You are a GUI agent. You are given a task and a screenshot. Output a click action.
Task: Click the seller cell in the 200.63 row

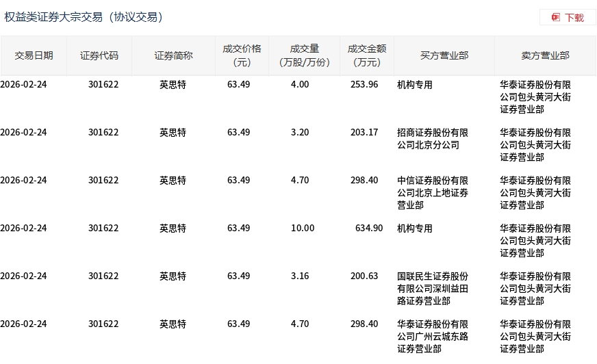(x=535, y=289)
